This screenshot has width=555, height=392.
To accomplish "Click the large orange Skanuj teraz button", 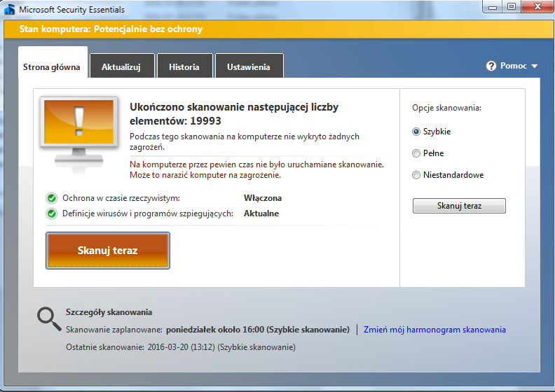I will coord(108,251).
